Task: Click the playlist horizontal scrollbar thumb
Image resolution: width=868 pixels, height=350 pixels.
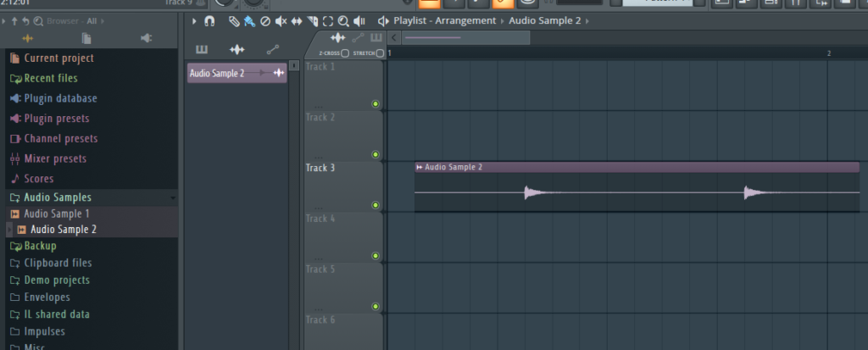Action: click(x=465, y=37)
